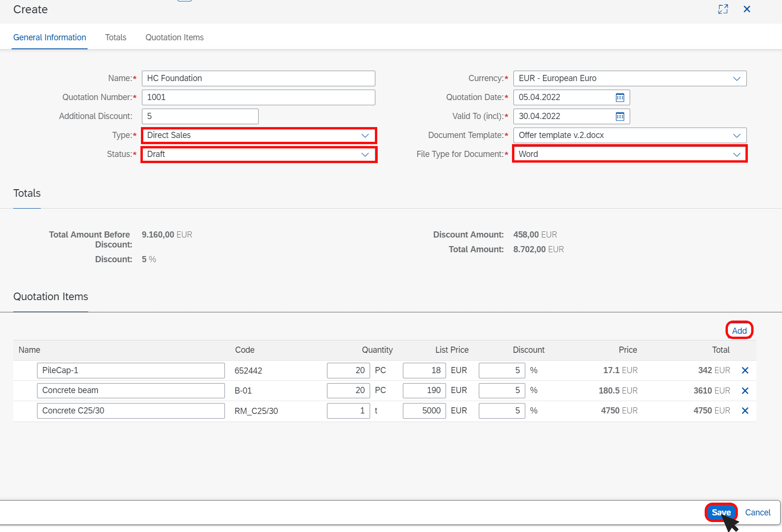This screenshot has height=532, width=782.
Task: Add a new quotation item
Action: [x=739, y=330]
